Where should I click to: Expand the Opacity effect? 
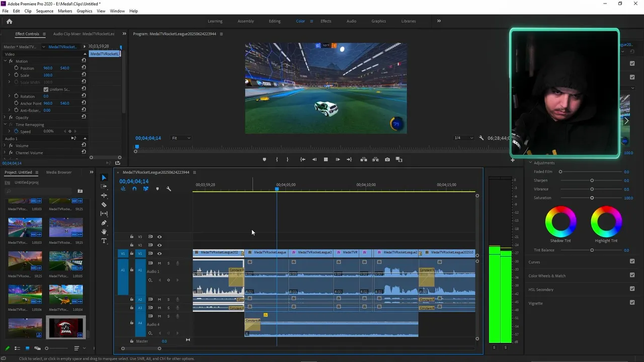tap(5, 117)
